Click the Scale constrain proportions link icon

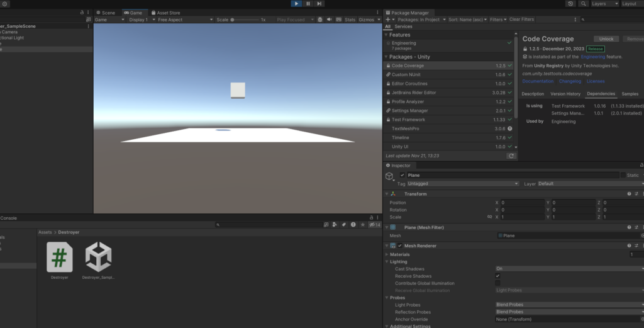pyautogui.click(x=489, y=217)
